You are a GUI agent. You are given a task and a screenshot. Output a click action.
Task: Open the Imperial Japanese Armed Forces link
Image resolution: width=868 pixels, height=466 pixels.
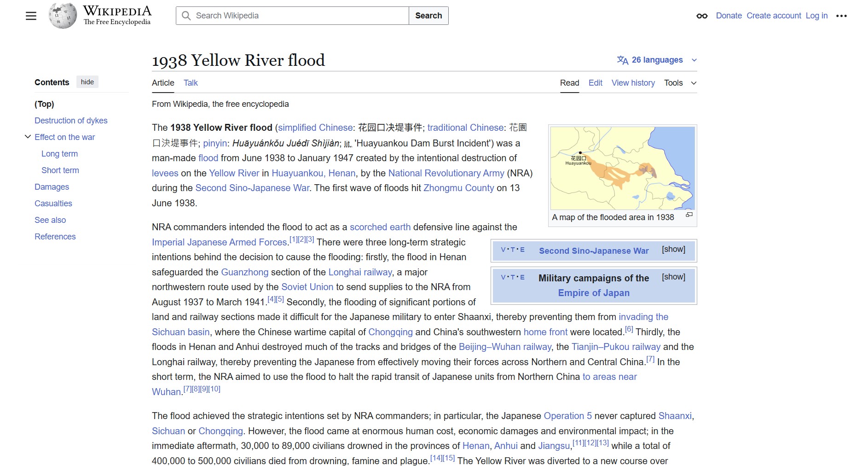tap(220, 242)
